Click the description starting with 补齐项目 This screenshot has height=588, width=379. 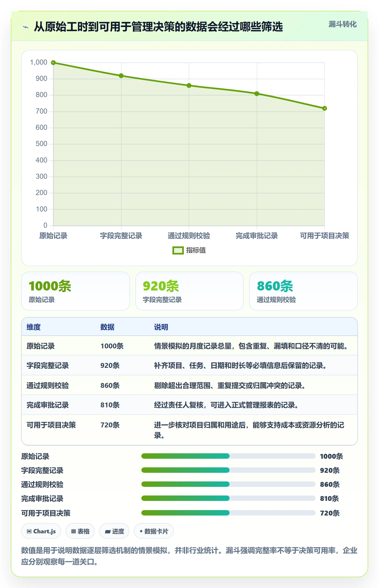[240, 365]
